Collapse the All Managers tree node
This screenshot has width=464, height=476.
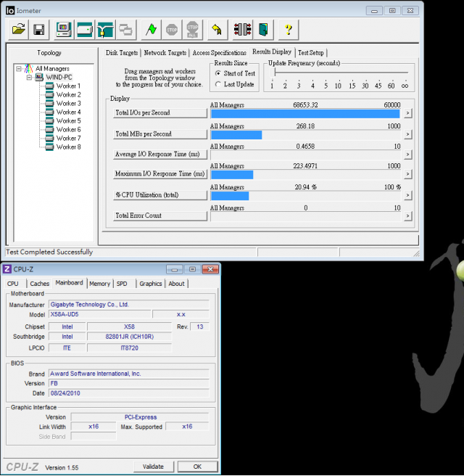[19, 69]
